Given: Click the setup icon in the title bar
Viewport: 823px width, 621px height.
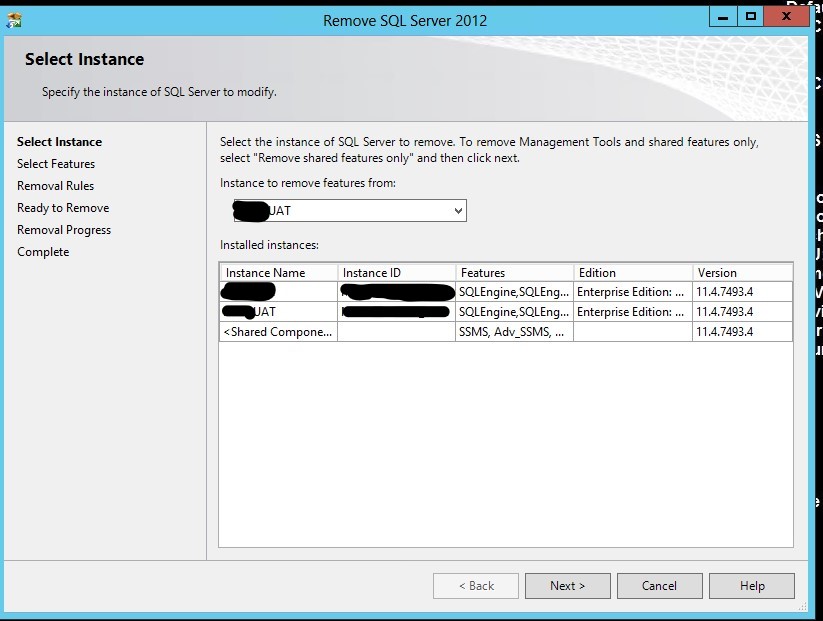Looking at the screenshot, I should (x=14, y=19).
